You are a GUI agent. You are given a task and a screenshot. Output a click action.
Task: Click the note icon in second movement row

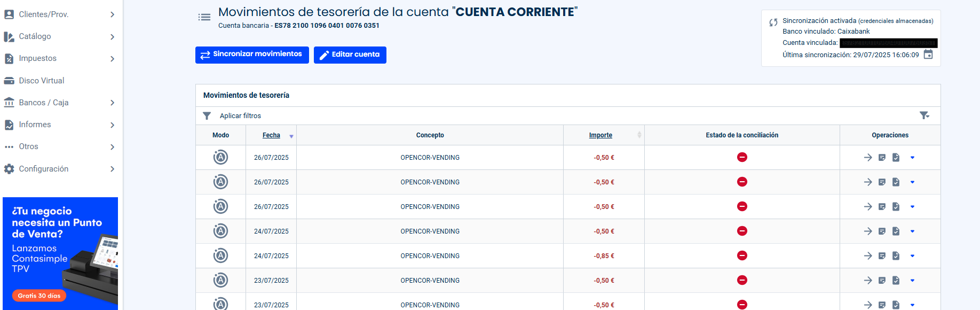(882, 182)
